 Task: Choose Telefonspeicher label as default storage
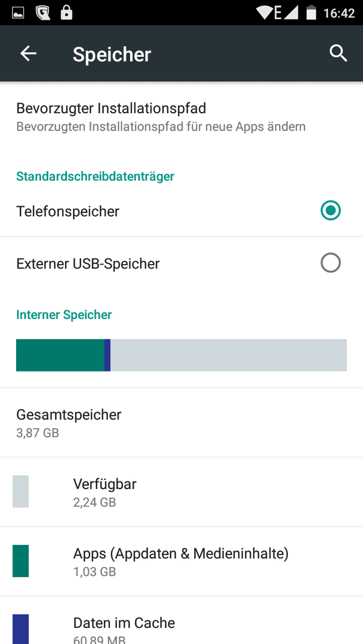68,212
